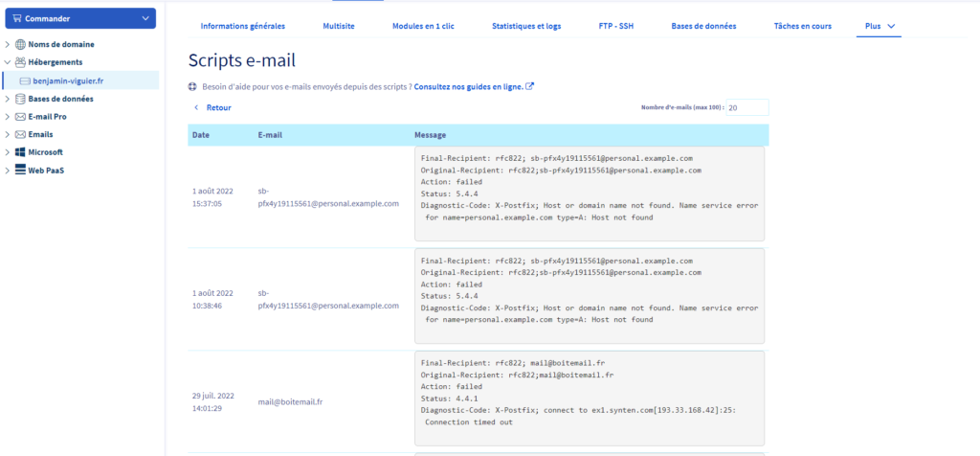Collapse the Hébergements tree section

point(8,62)
